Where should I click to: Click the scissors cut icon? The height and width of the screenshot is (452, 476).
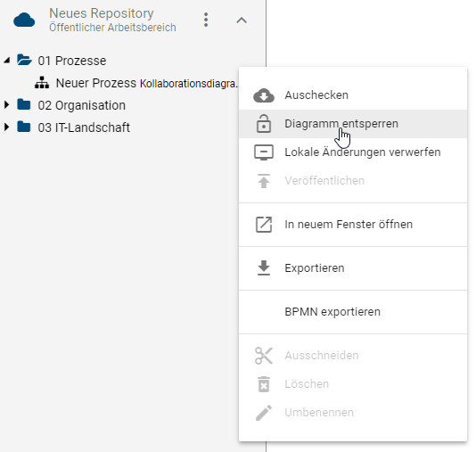click(x=264, y=356)
